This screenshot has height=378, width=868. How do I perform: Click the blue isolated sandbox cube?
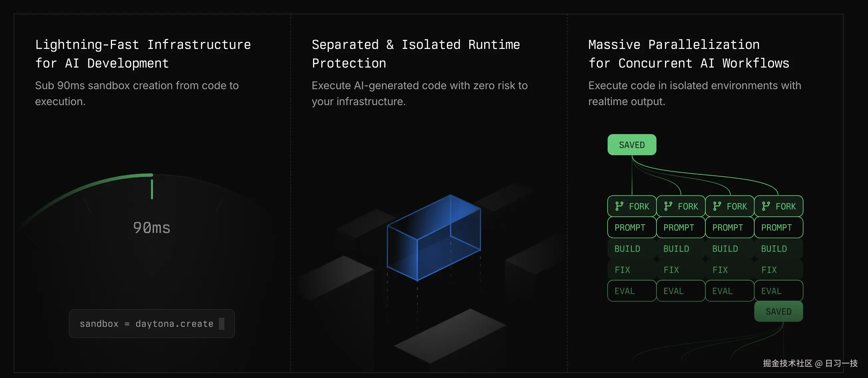[434, 237]
